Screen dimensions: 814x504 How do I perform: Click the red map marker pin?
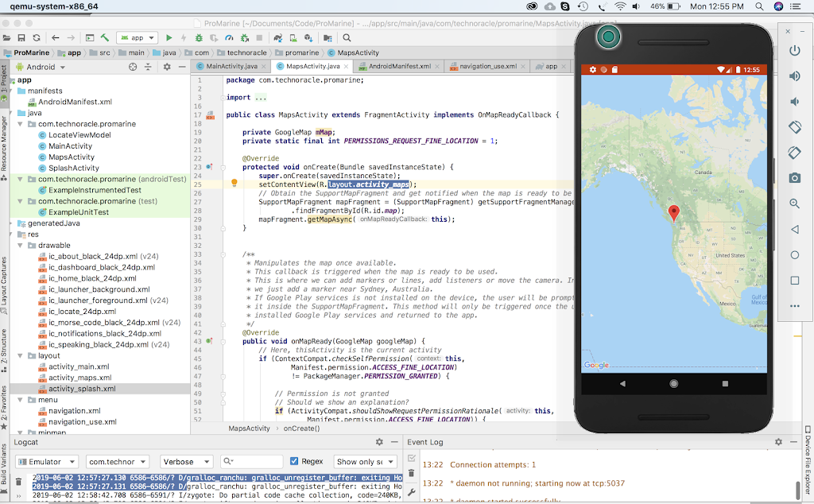pos(674,212)
